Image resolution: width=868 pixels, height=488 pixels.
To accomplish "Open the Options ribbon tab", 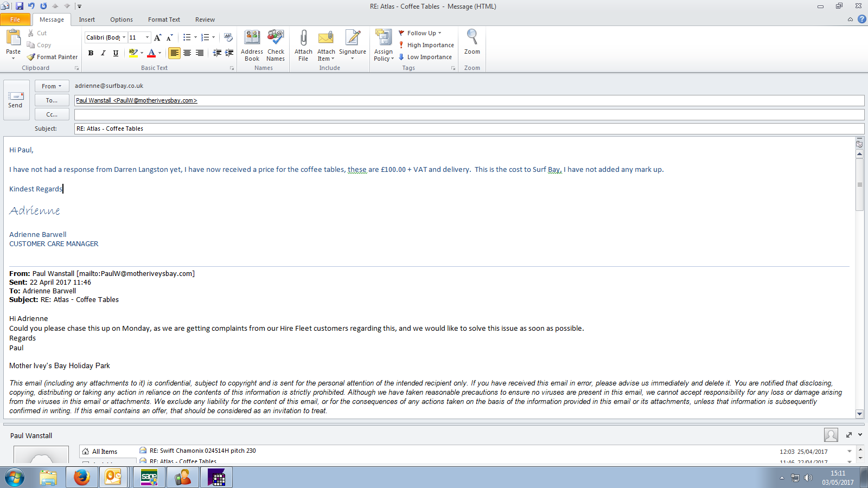I will click(x=121, y=20).
